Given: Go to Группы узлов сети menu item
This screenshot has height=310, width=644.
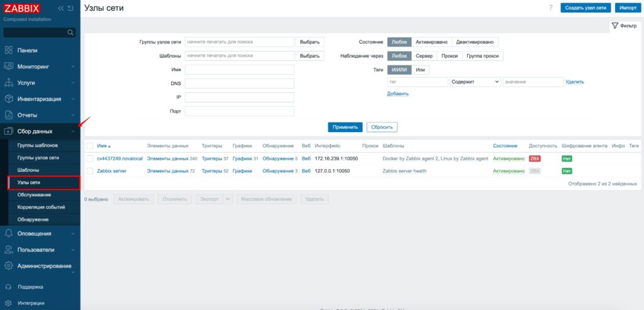Looking at the screenshot, I should coord(38,158).
